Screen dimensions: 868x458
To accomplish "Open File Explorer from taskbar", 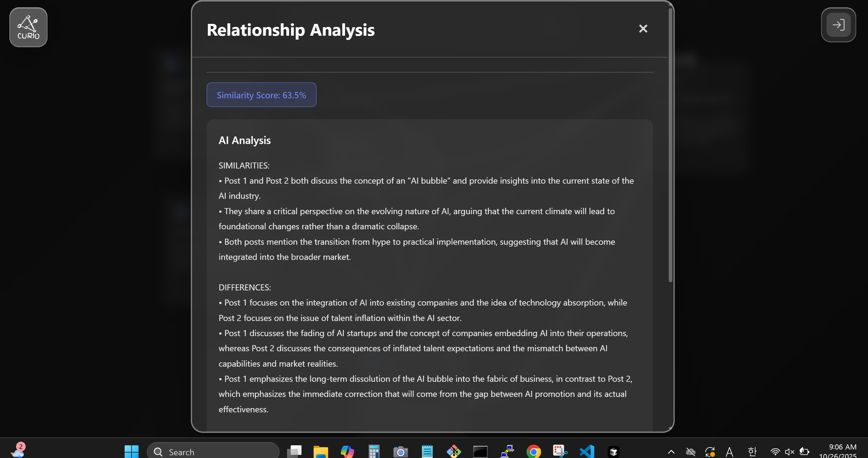I will [x=321, y=451].
